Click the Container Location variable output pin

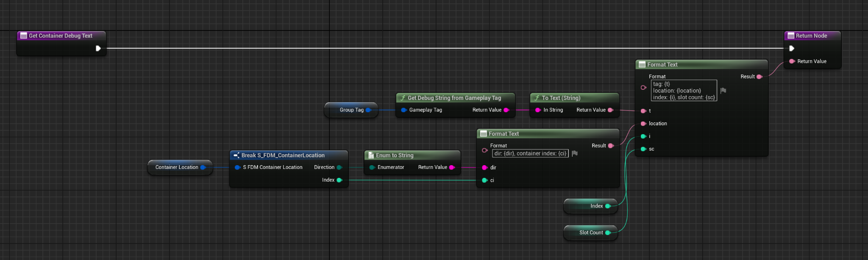203,167
